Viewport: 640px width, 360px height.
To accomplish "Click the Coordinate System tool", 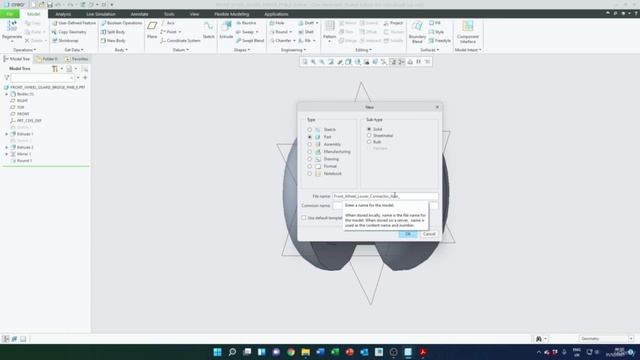I will tap(180, 41).
